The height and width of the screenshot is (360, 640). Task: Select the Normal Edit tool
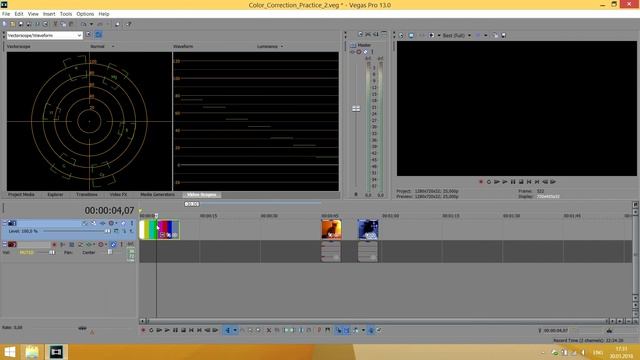228,330
